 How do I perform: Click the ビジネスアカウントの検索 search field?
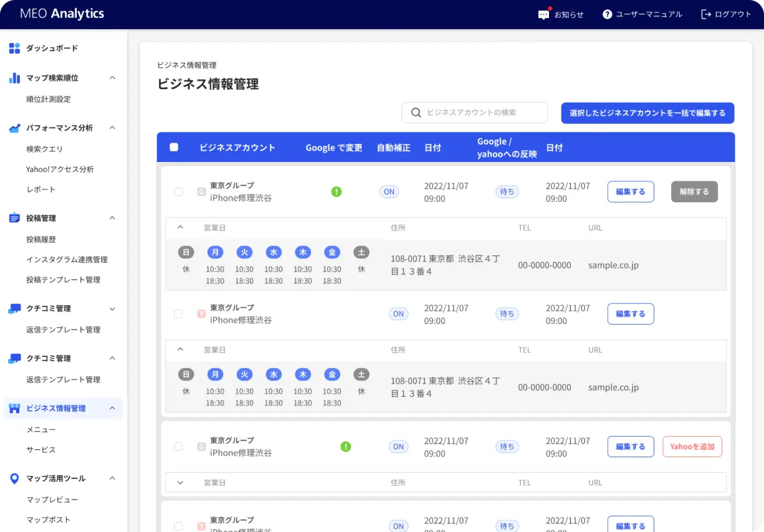coord(474,113)
